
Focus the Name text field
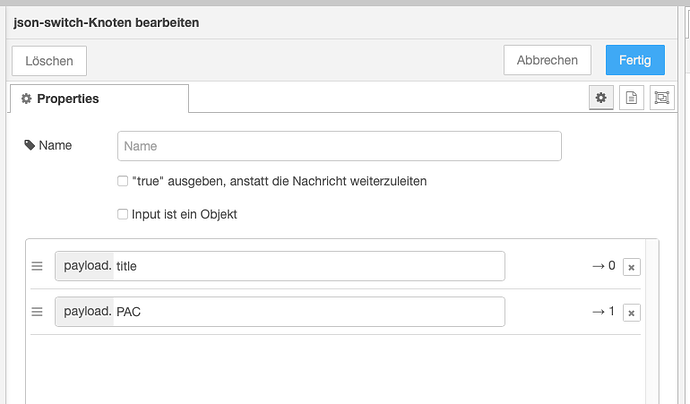[339, 146]
